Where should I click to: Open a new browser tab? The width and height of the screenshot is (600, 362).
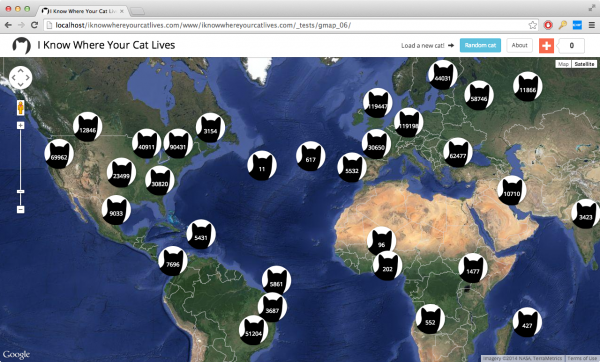tap(137, 11)
